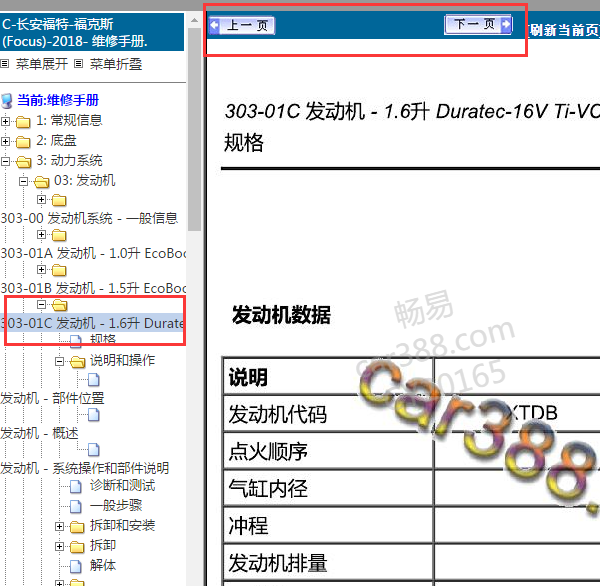Click the 当前:维修手册 root link
Image resolution: width=600 pixels, height=586 pixels.
[58, 100]
